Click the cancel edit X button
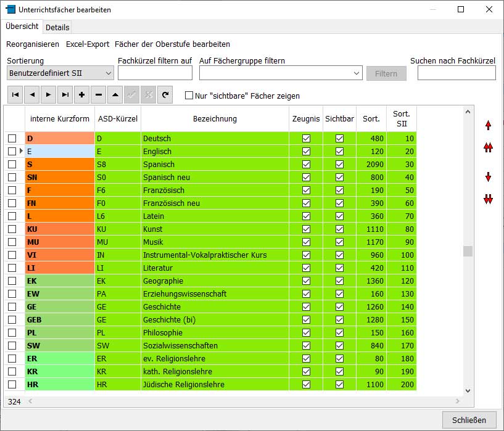Screen dimensions: 504x431 pyautogui.click(x=148, y=95)
